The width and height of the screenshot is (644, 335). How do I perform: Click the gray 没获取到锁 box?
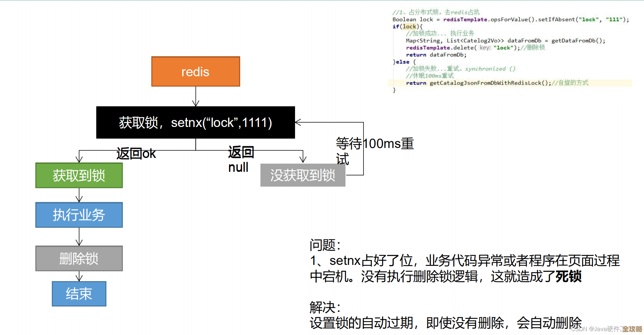tap(303, 175)
